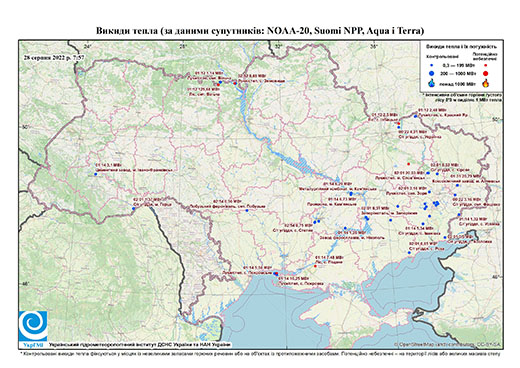Click the institute name caption beside logo
Screen dimensions: 520x368
[x=140, y=344]
